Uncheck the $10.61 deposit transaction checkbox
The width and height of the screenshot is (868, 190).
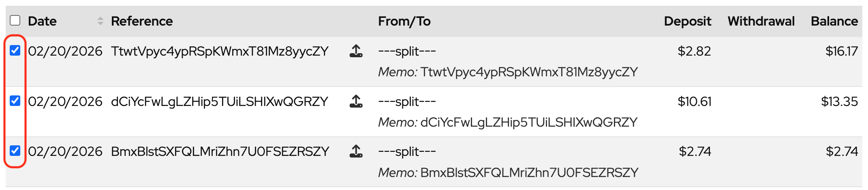point(15,101)
